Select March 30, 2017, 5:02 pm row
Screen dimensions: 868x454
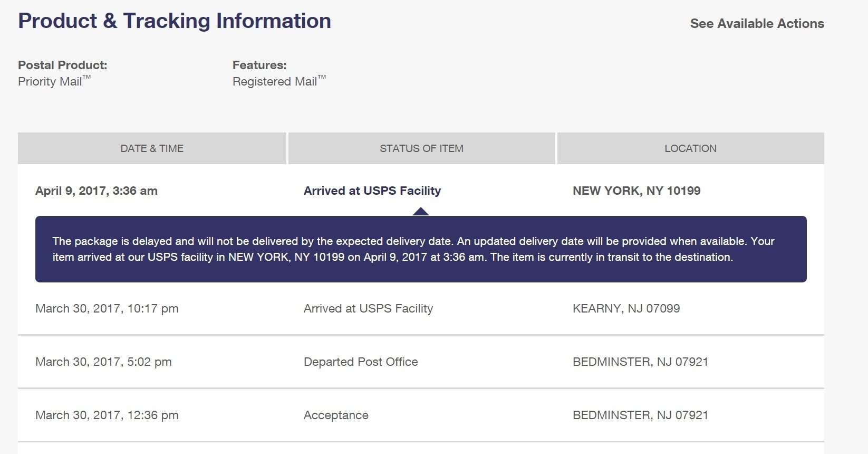pos(421,362)
